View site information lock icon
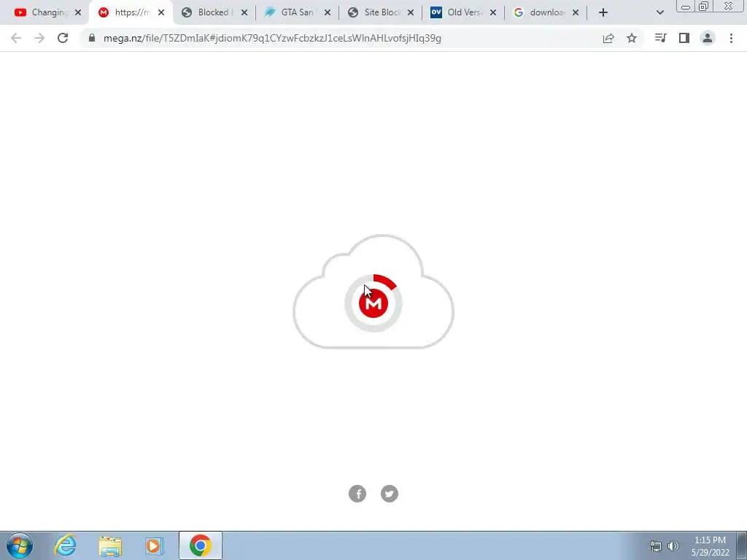 [x=92, y=38]
